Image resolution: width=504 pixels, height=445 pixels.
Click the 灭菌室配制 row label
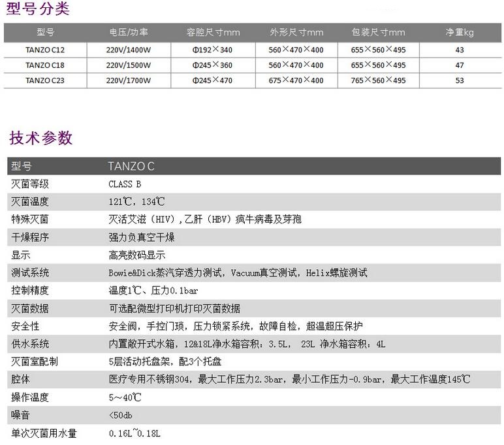pyautogui.click(x=35, y=361)
